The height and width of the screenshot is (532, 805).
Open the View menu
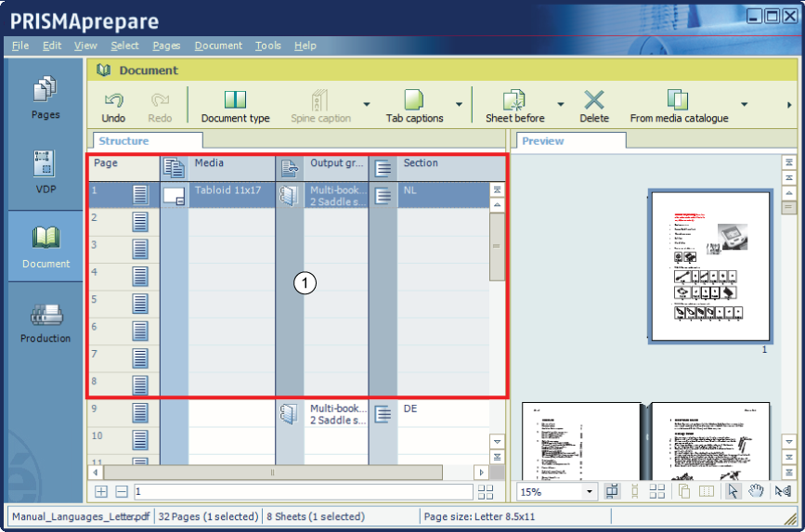tap(85, 45)
